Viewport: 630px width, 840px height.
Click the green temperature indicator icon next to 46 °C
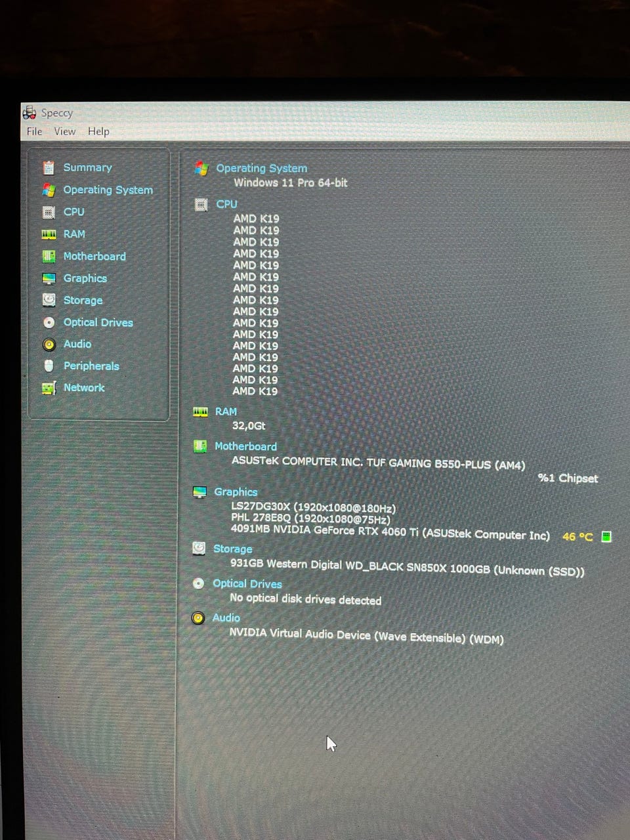(x=606, y=537)
